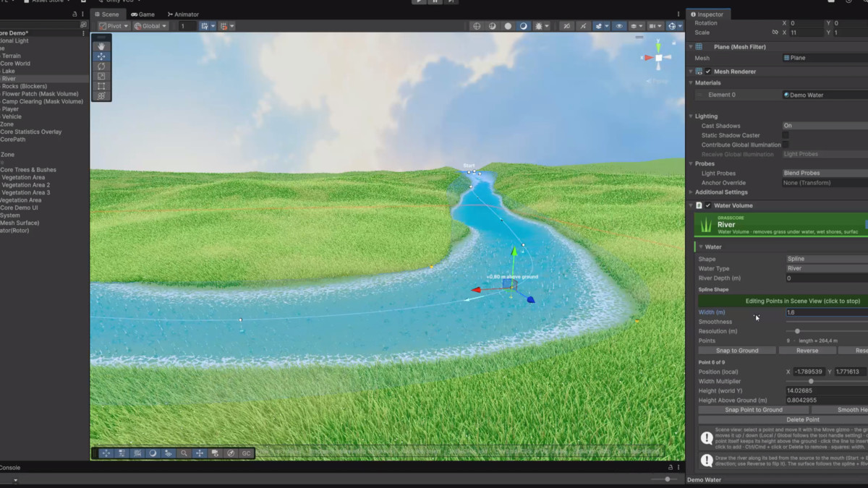This screenshot has width=868, height=488.
Task: Click the Pause button
Action: [435, 2]
